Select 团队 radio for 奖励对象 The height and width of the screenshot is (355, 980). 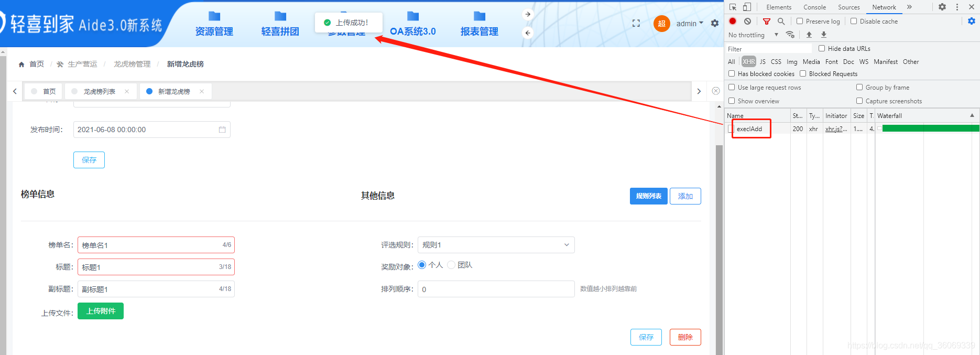tap(451, 265)
